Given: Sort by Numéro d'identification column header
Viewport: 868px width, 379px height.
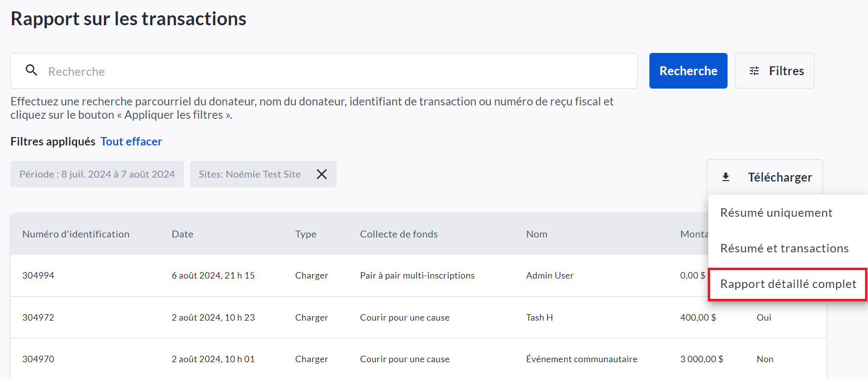Looking at the screenshot, I should (76, 234).
